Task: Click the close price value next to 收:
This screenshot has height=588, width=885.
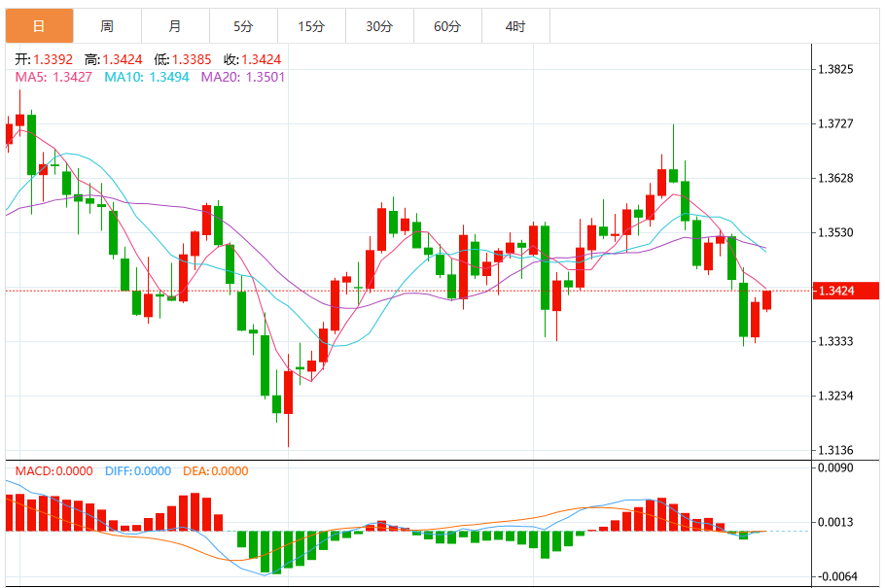Action: (x=262, y=59)
